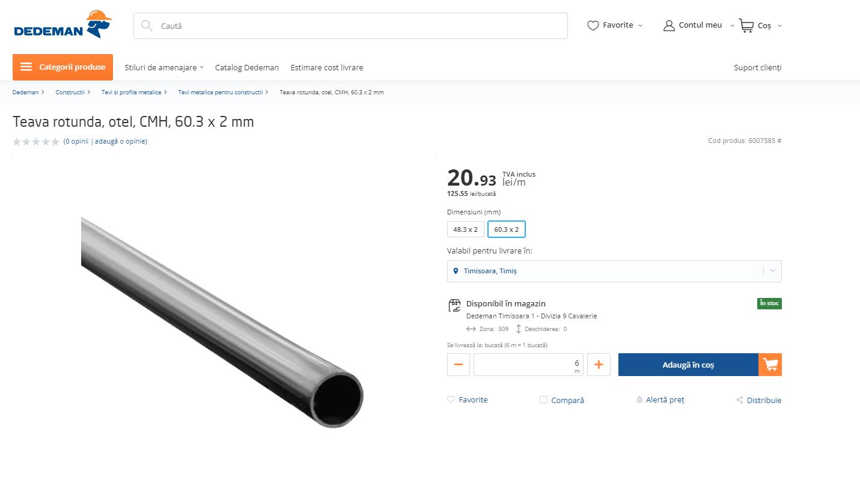
Task: Click the adaugă o opinie link
Action: (x=121, y=141)
